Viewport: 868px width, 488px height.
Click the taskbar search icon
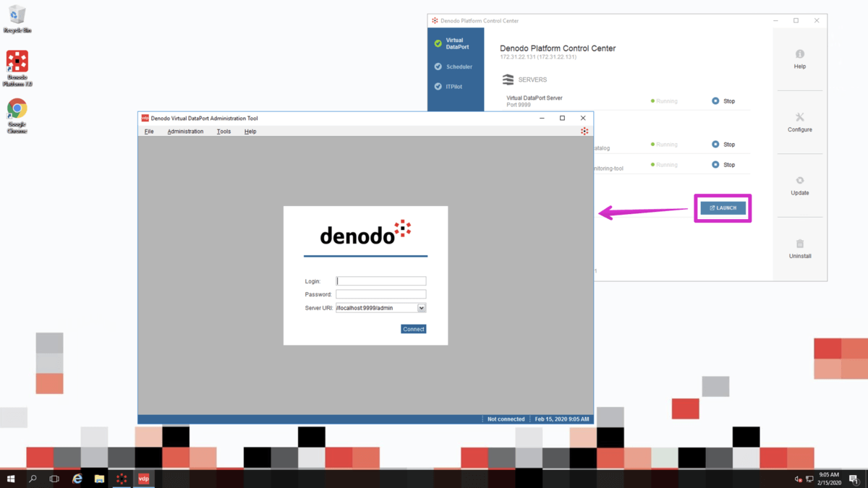pos(33,479)
